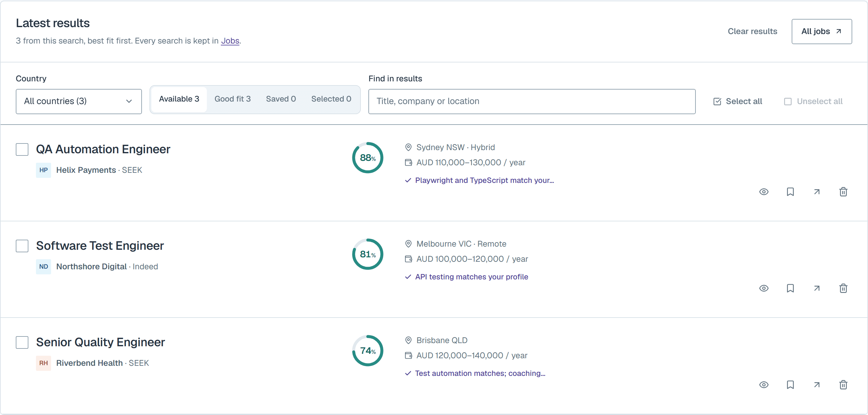Viewport: 868px width, 415px height.
Task: Click the RH Riverbend Health logo badge
Action: (x=44, y=363)
